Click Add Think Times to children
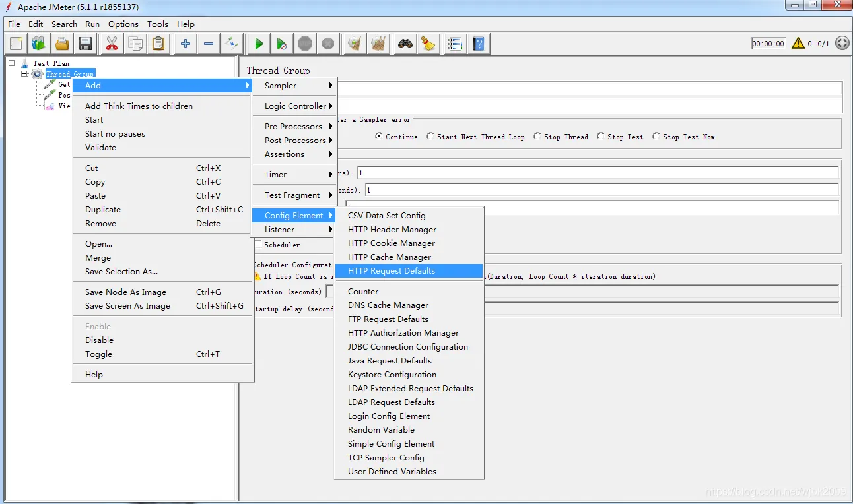Image resolution: width=853 pixels, height=504 pixels. coord(162,106)
